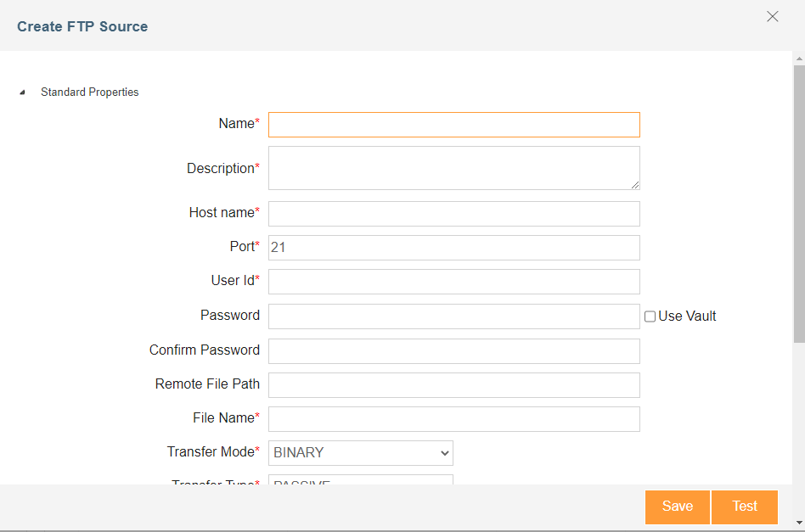Image resolution: width=805 pixels, height=532 pixels.
Task: Focus the Name input field
Action: 453,125
